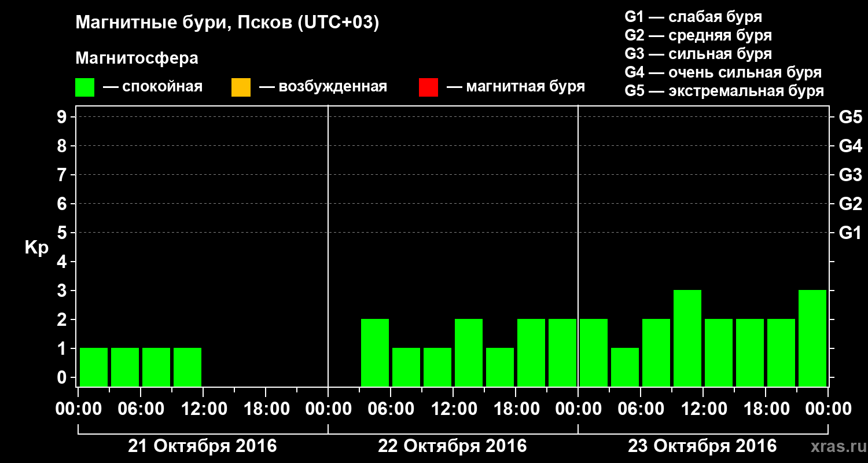Click the '23 Октября 2016' date label
The width and height of the screenshot is (868, 463).
pyautogui.click(x=703, y=446)
